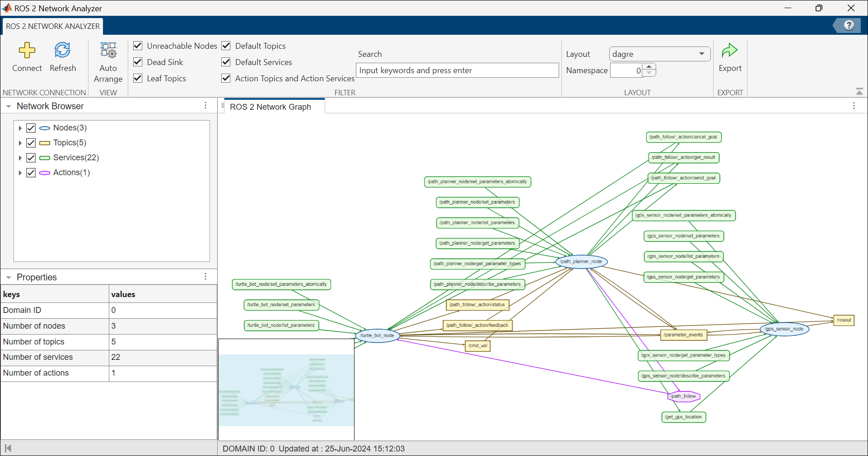Open the Layout dagre dropdown
The image size is (868, 456).
click(659, 54)
